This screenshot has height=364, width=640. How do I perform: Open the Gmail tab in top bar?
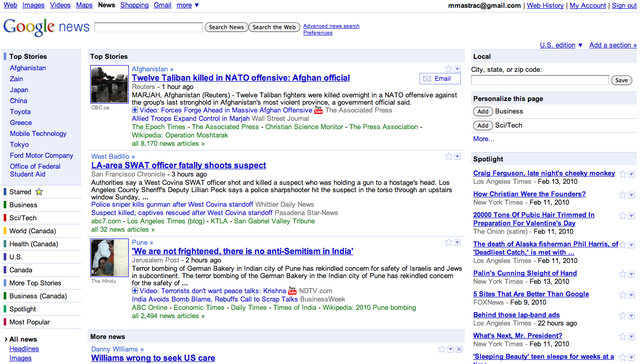click(162, 5)
